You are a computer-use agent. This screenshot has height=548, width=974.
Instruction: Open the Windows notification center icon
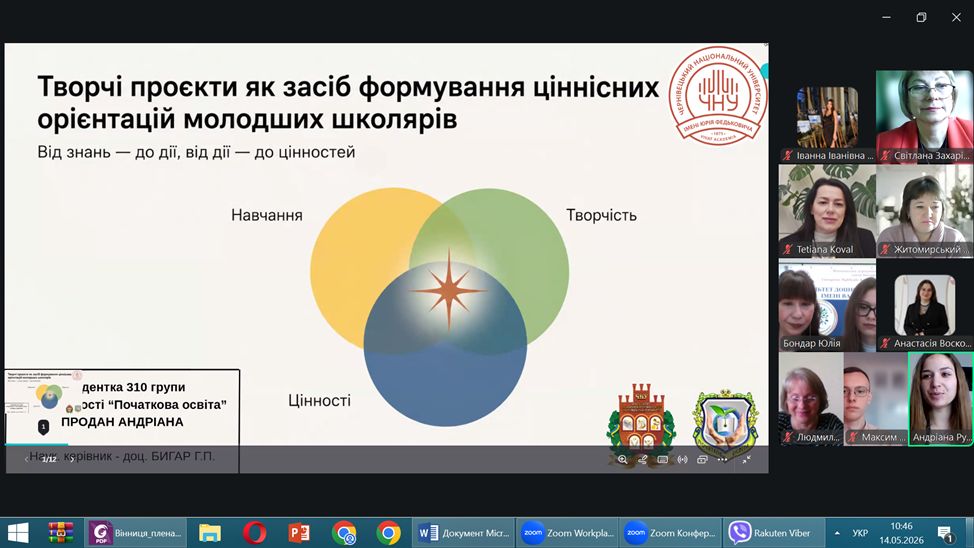(x=945, y=533)
